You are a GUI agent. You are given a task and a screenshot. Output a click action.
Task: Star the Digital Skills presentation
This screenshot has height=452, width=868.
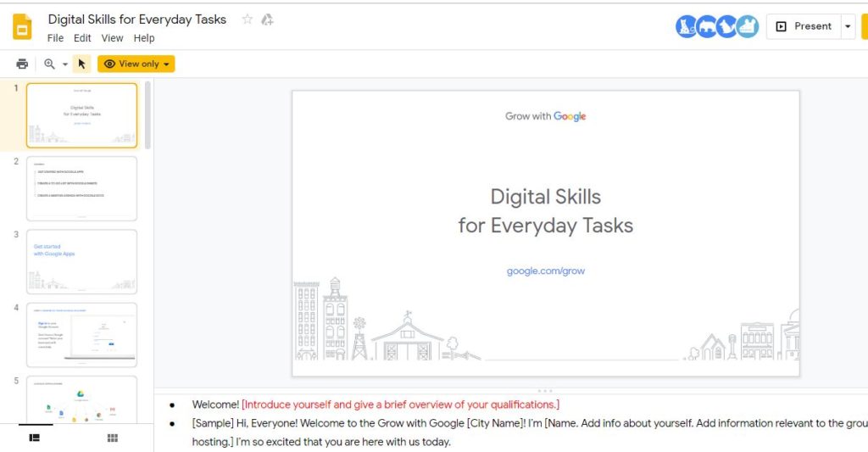tap(247, 20)
